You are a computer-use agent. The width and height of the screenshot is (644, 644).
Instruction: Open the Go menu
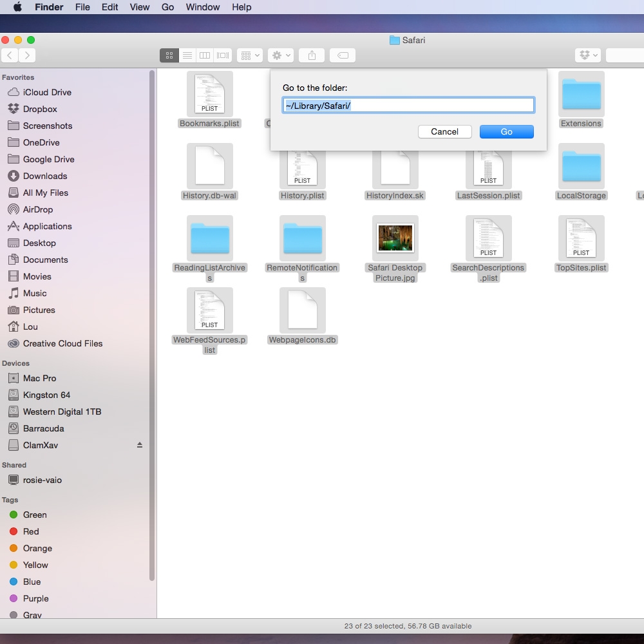pyautogui.click(x=167, y=7)
